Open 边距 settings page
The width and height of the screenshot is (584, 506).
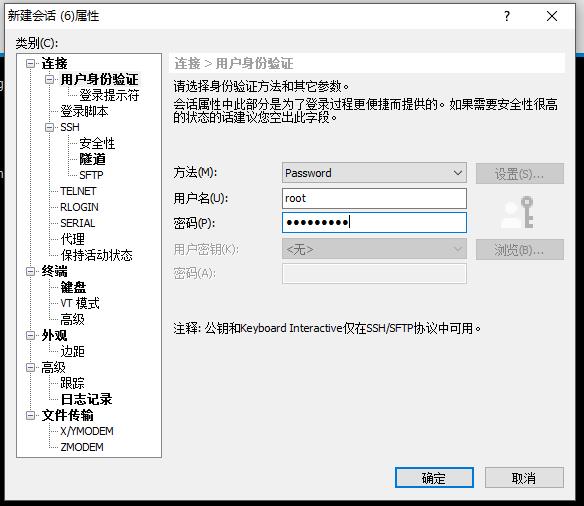[x=73, y=351]
